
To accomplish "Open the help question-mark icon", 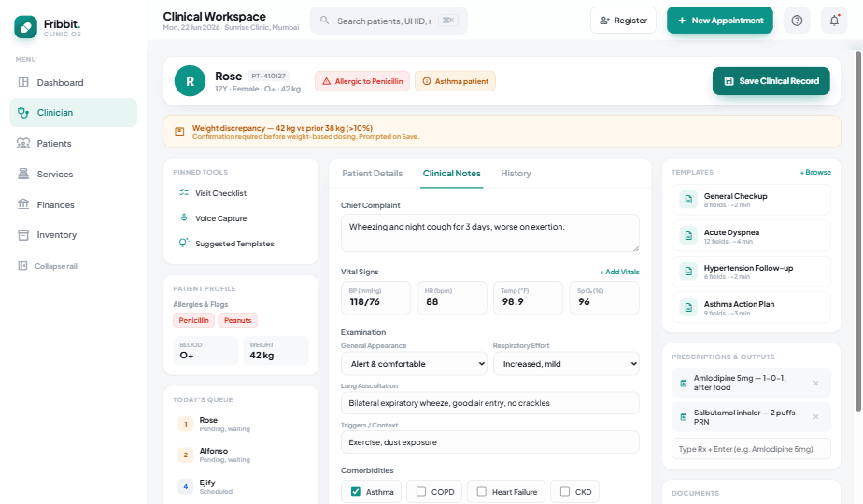I will point(797,21).
